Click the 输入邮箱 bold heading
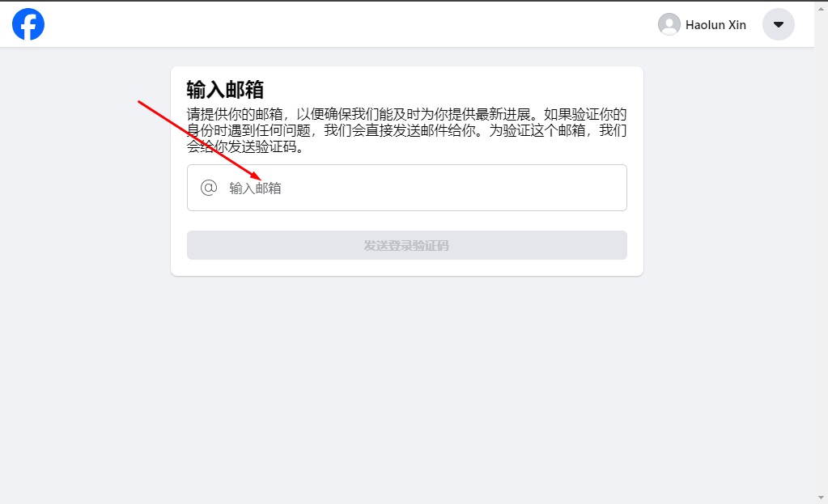The width and height of the screenshot is (828, 504). (225, 90)
